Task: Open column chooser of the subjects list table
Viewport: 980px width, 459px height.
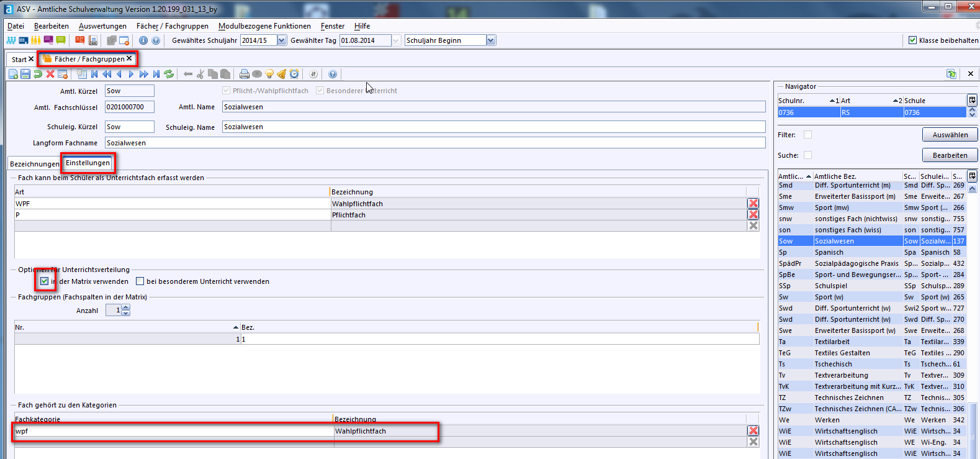Action: [972, 176]
